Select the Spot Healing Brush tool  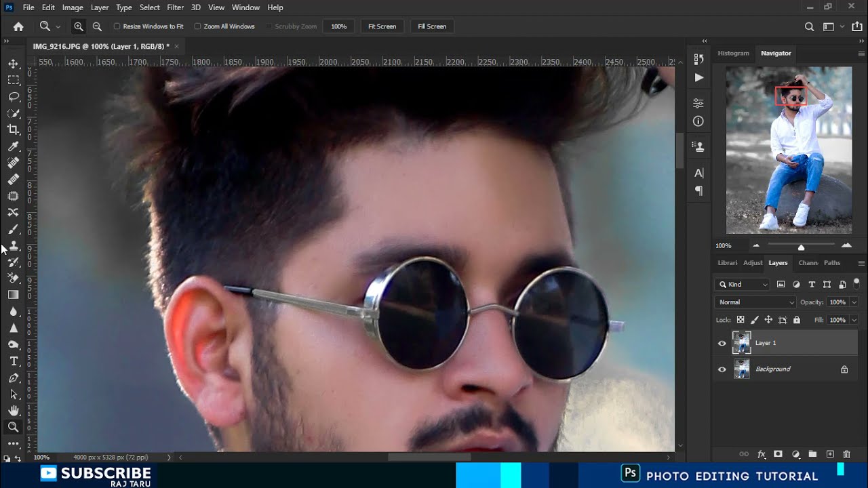(x=13, y=163)
